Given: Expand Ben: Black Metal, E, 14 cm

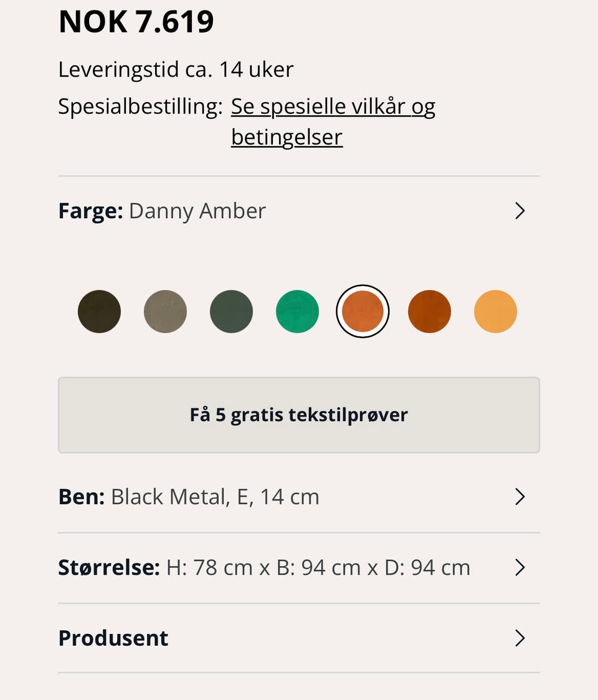Looking at the screenshot, I should point(299,496).
